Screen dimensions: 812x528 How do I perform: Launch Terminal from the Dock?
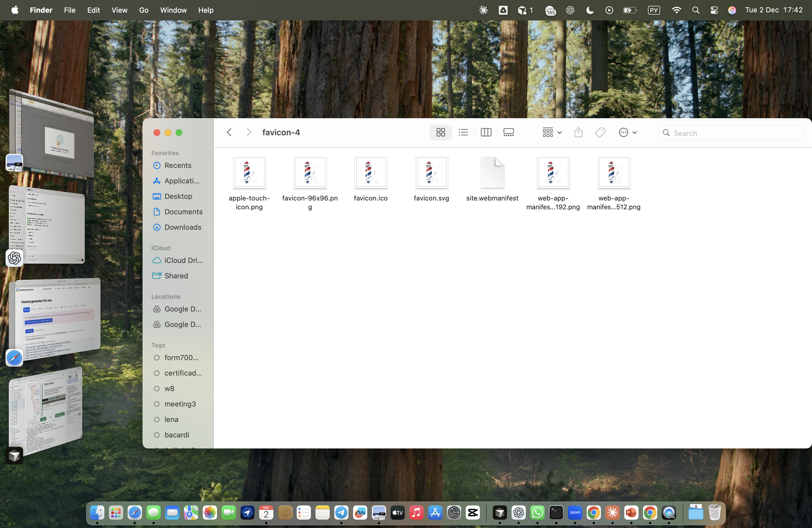[556, 513]
